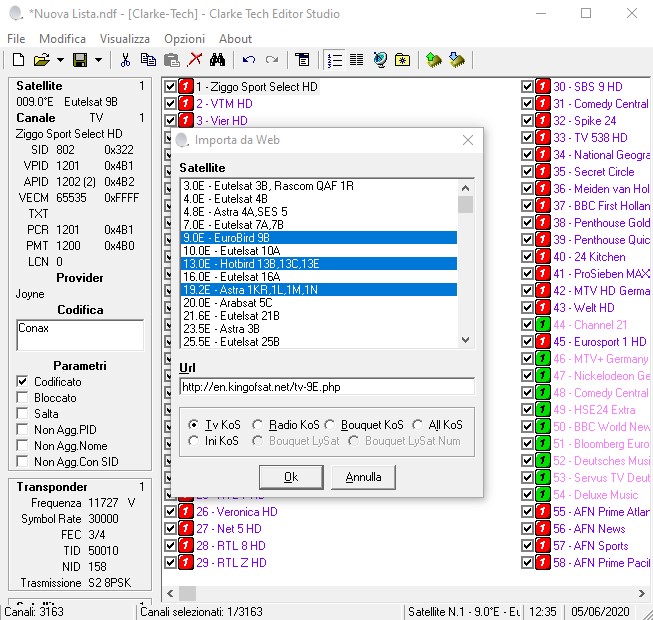Click the satellite list scrollbar thumb
The width and height of the screenshot is (653, 620).
[x=466, y=204]
